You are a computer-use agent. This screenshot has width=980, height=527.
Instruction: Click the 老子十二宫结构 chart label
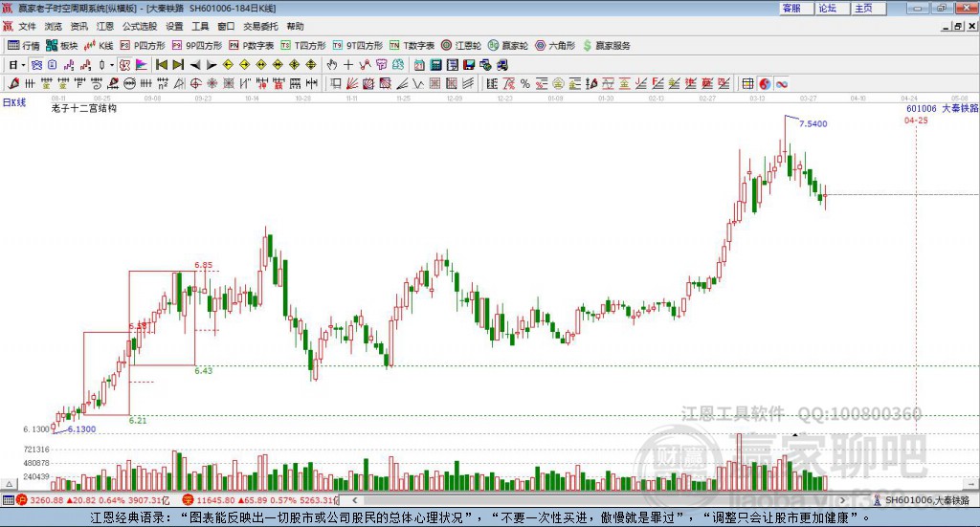84,108
